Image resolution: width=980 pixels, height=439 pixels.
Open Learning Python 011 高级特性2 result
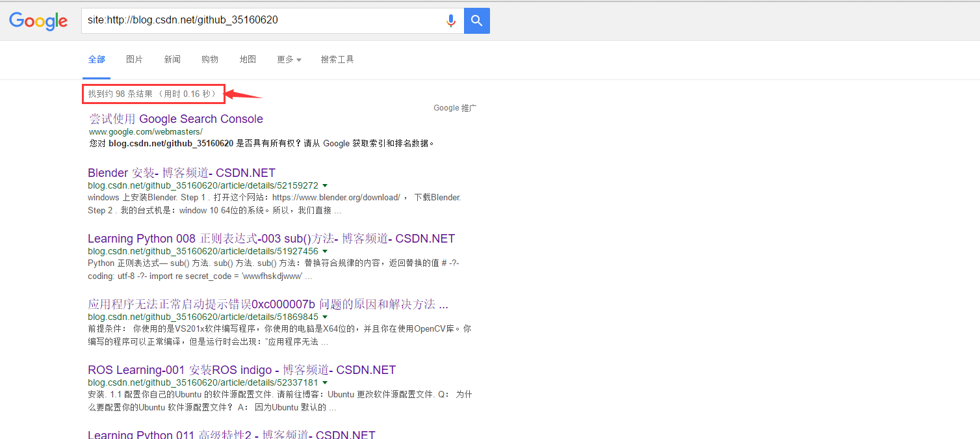click(x=231, y=434)
